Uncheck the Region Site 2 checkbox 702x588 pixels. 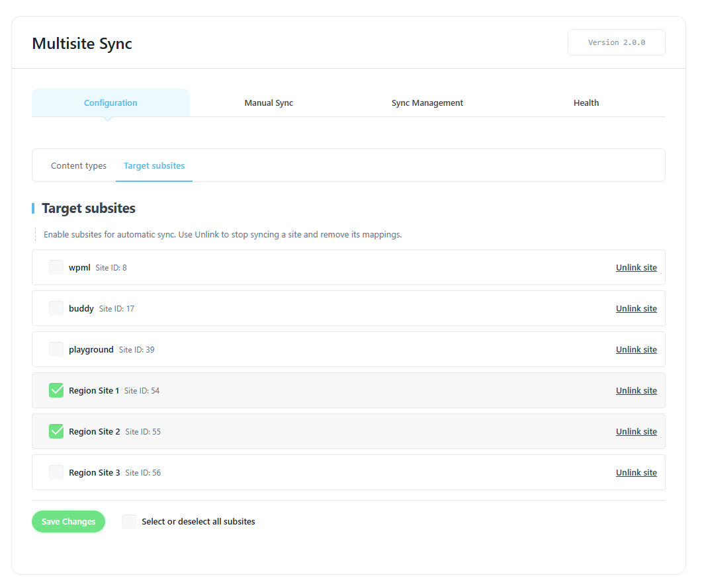[56, 431]
